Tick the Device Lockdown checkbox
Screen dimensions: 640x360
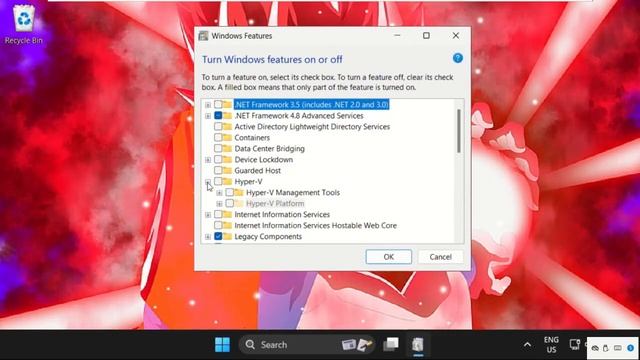click(x=218, y=160)
